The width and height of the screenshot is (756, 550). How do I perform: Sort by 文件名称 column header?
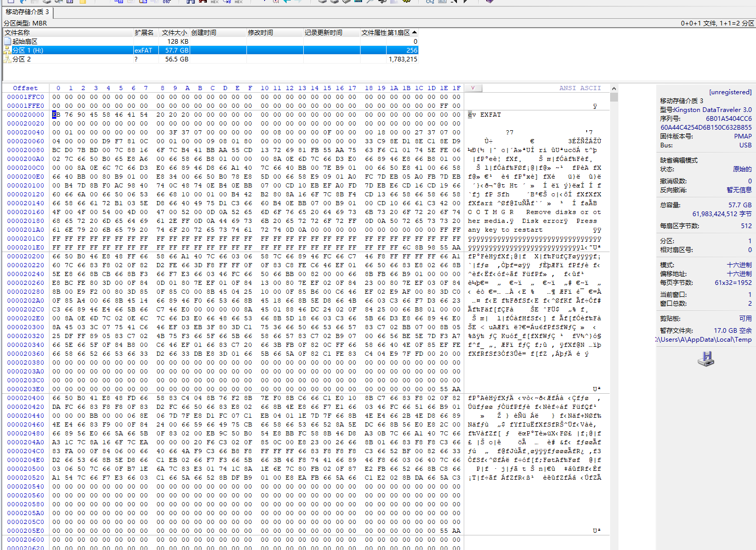click(17, 32)
